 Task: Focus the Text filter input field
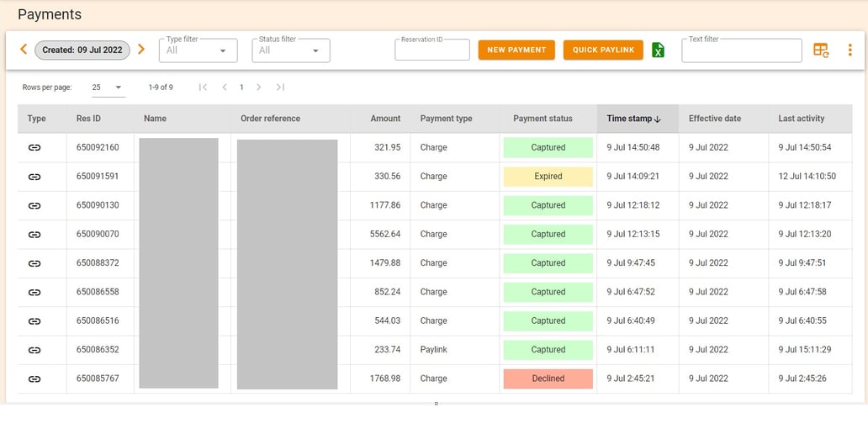click(x=742, y=50)
